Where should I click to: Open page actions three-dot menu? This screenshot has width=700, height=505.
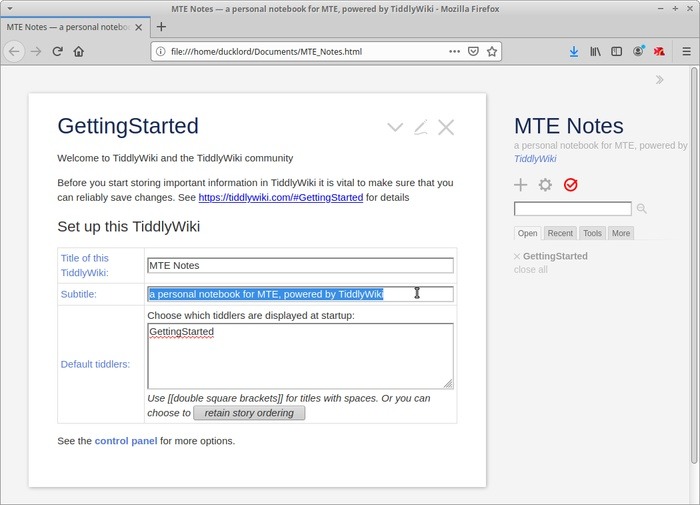click(x=454, y=52)
